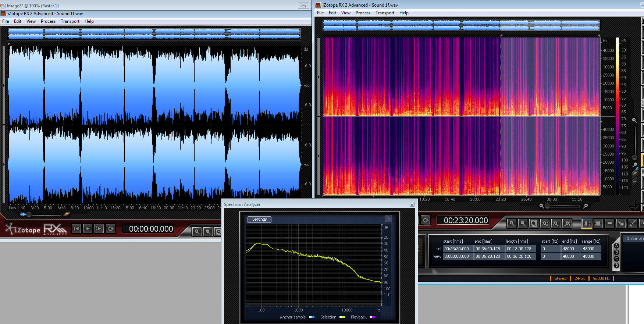The height and width of the screenshot is (324, 644).
Task: Select compare slot C
Action: pyautogui.click(x=616, y=259)
